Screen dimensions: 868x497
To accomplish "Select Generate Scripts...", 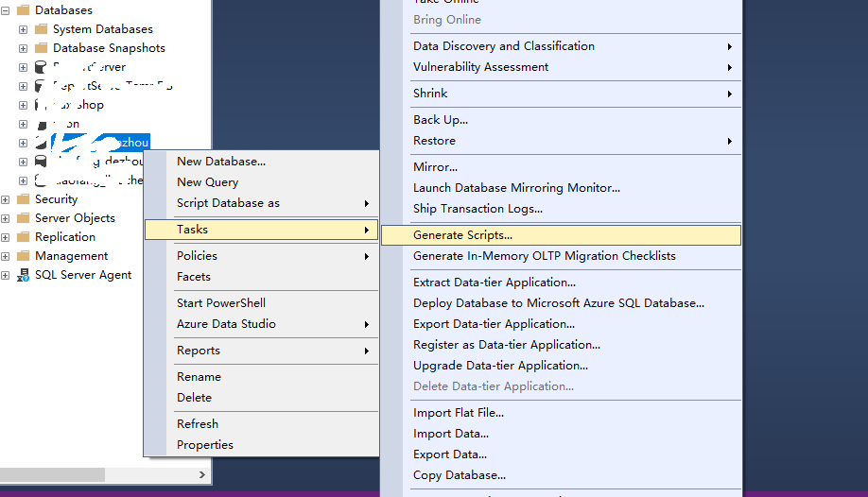I will [561, 234].
